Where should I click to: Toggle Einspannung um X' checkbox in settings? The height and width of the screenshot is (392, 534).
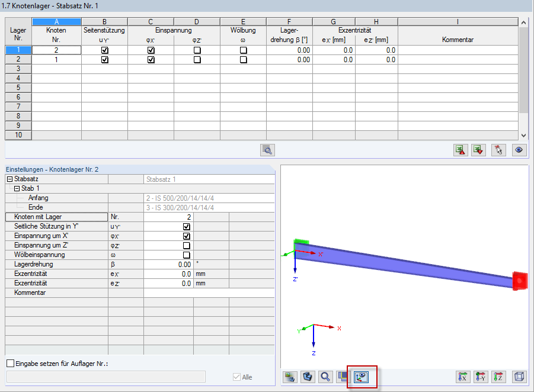click(187, 236)
